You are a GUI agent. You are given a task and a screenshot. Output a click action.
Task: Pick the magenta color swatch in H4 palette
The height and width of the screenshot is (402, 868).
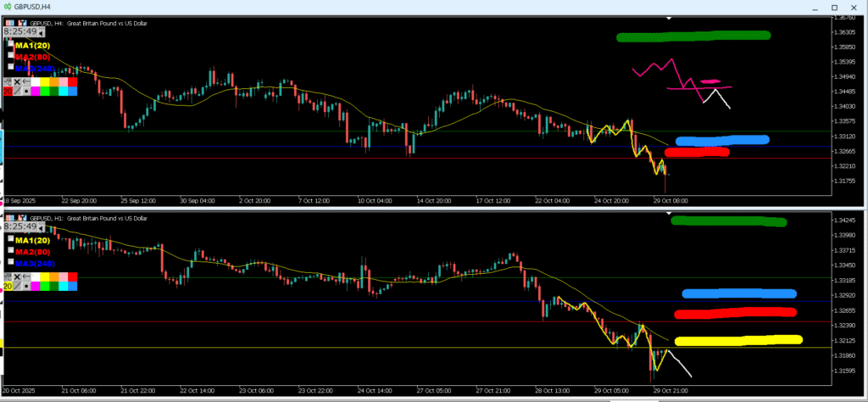coord(36,91)
